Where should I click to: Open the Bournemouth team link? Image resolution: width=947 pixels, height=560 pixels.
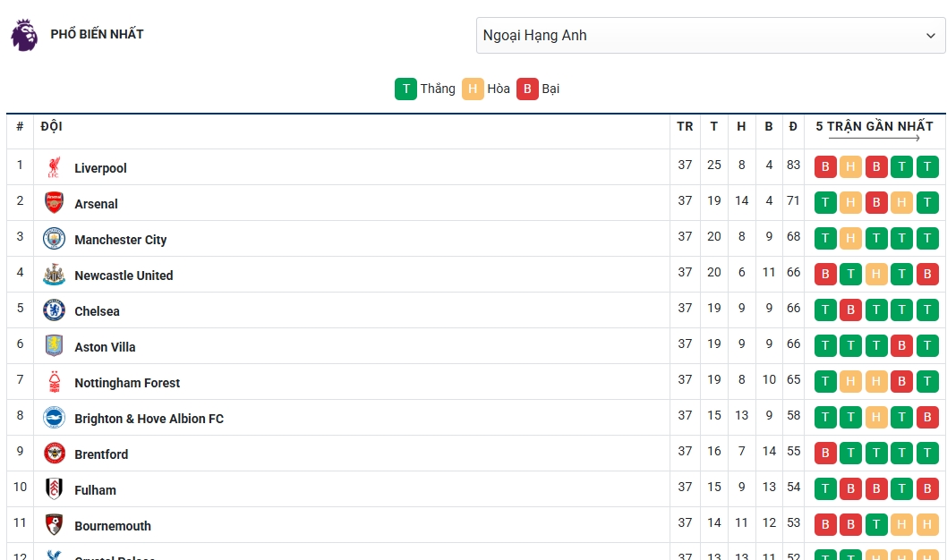[x=113, y=526]
